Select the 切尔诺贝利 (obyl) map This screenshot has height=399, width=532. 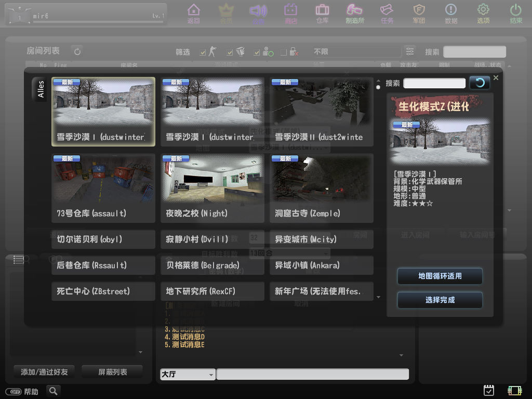(x=103, y=239)
